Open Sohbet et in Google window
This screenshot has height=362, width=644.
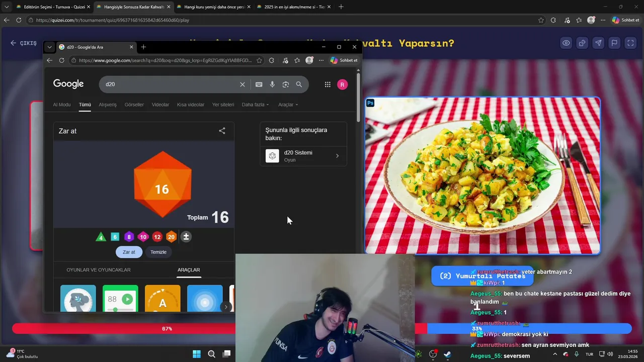[344, 60]
